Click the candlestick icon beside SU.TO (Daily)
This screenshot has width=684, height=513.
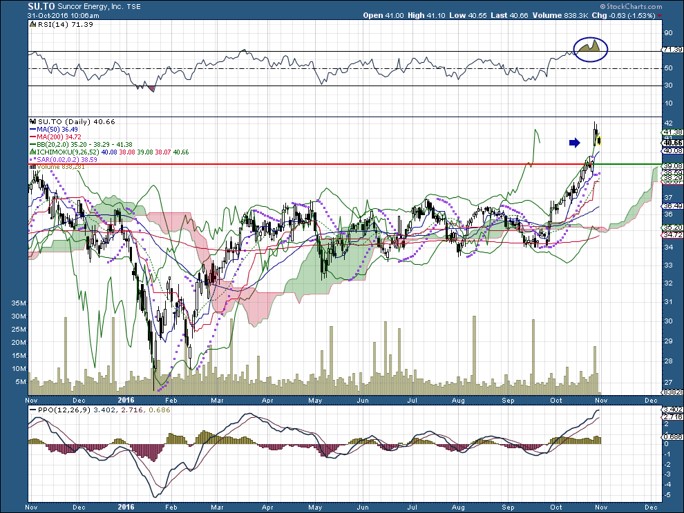click(33, 122)
